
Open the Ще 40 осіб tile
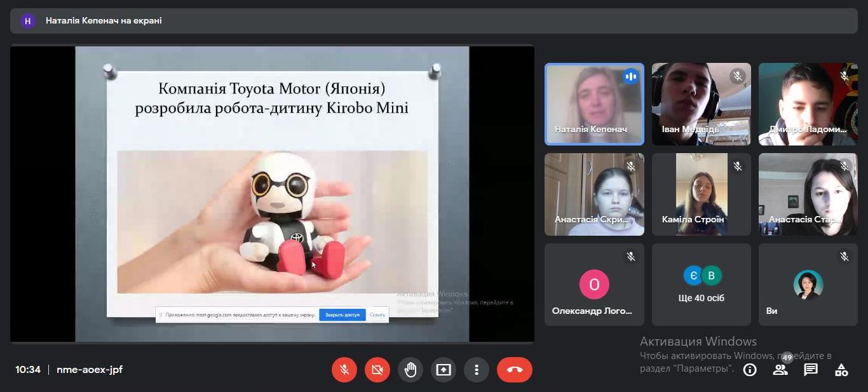coord(702,285)
